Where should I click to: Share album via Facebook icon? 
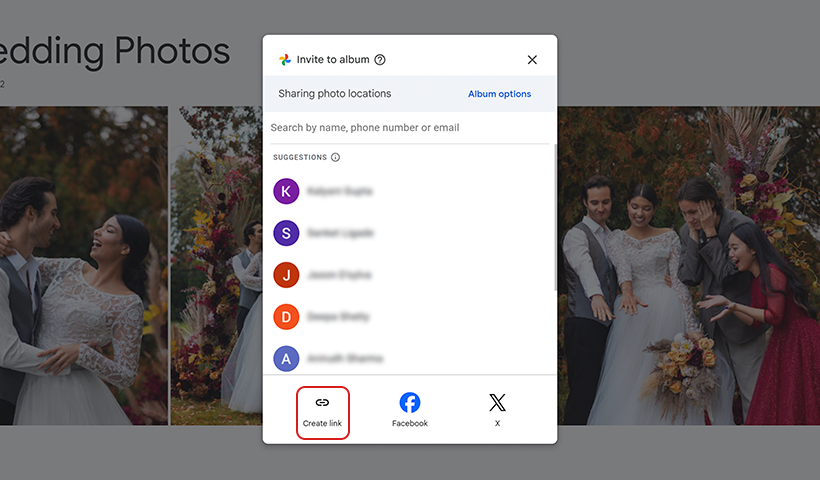pyautogui.click(x=409, y=403)
